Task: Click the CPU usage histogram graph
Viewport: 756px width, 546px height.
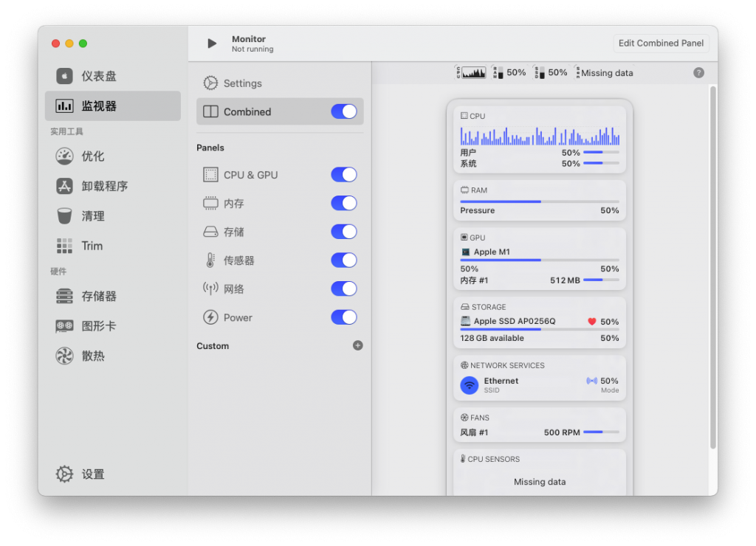Action: click(x=540, y=136)
